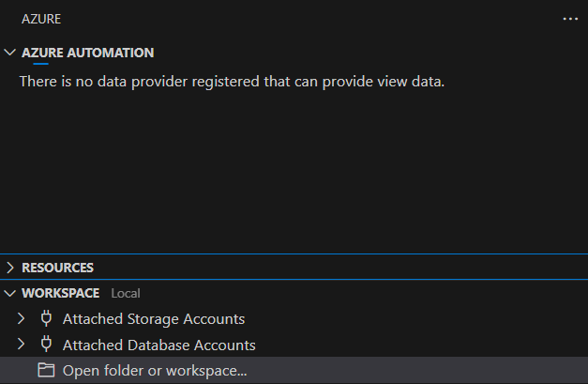Viewport: 588px width, 384px height.
Task: Collapse the Azure Automation section chevron
Action: tap(10, 53)
